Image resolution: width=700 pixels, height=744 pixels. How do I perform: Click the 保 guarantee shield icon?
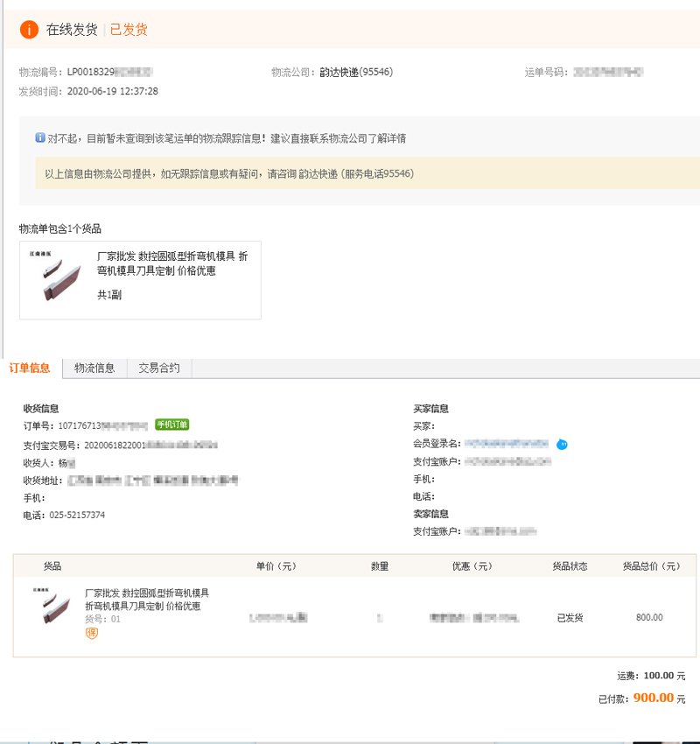(x=92, y=633)
